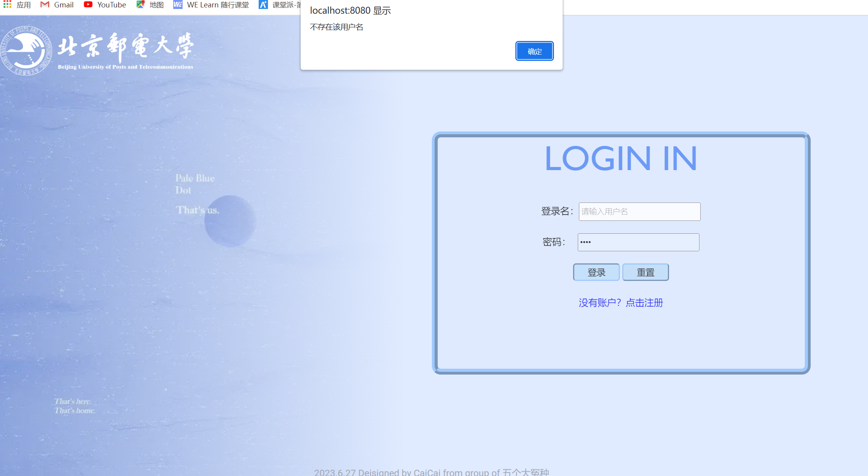Focus the 登录名 username input field
The image size is (868, 476).
639,211
